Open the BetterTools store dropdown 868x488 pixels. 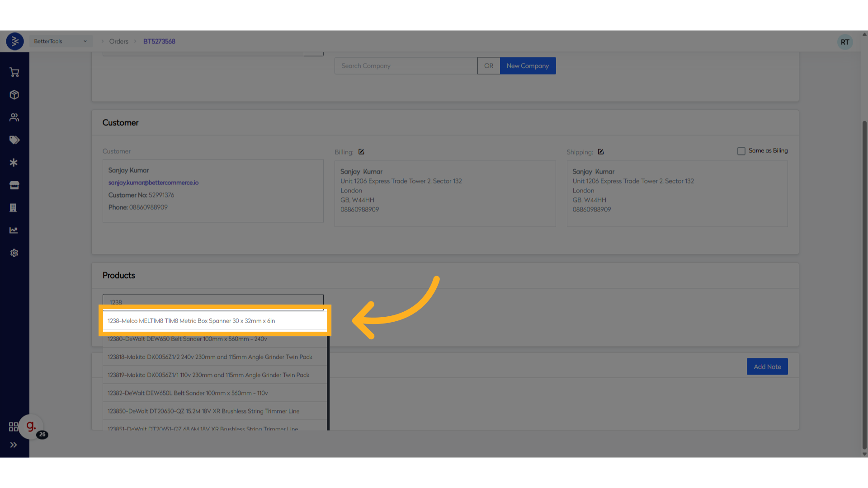click(x=61, y=41)
